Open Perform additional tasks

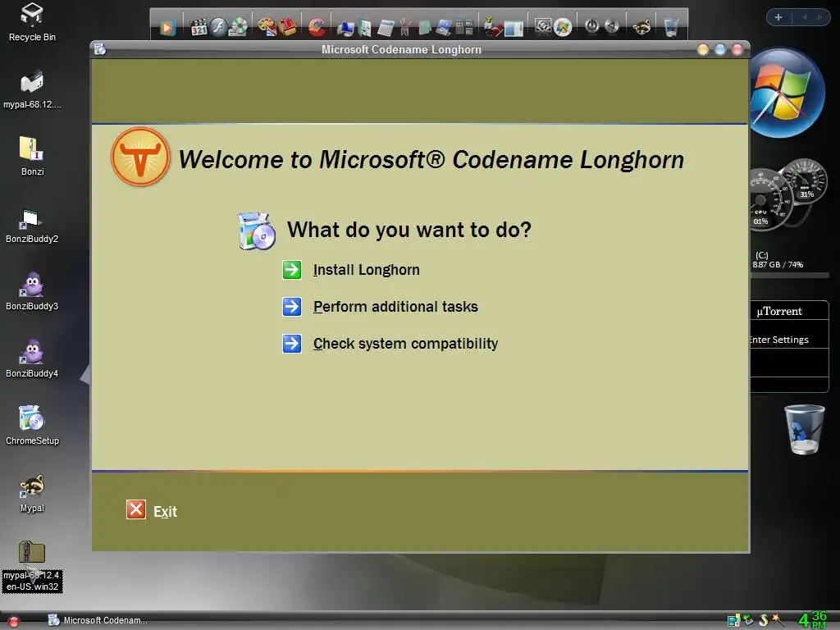tap(395, 307)
